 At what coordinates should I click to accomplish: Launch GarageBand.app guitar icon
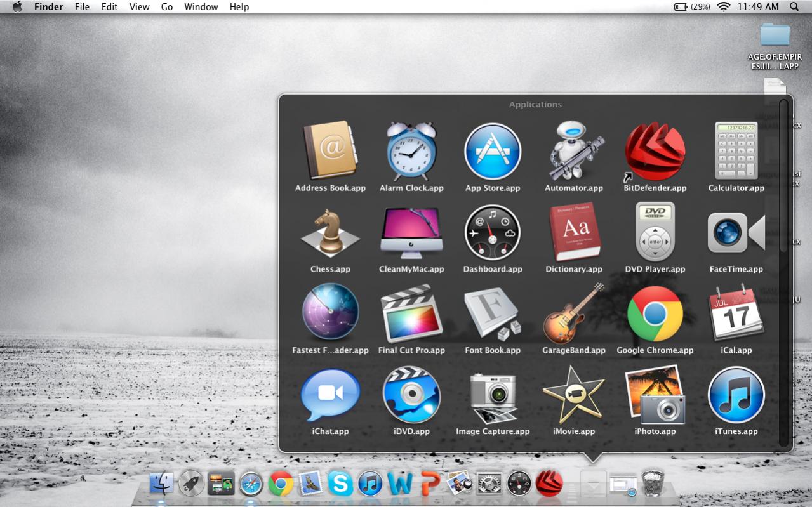pyautogui.click(x=574, y=313)
